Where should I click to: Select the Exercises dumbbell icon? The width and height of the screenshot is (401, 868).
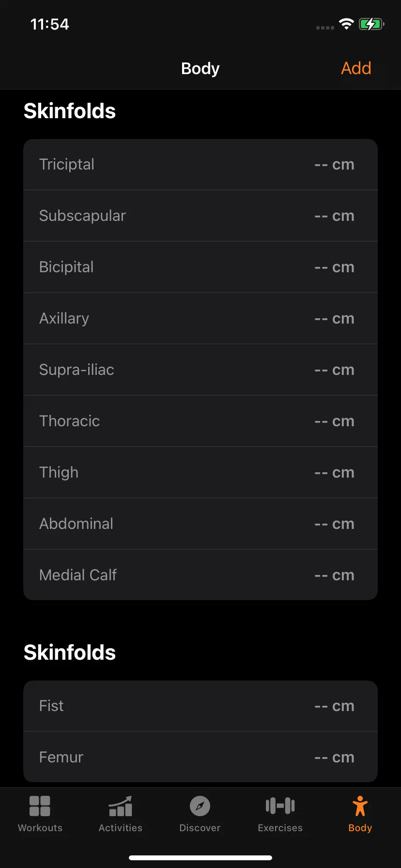[x=280, y=806]
